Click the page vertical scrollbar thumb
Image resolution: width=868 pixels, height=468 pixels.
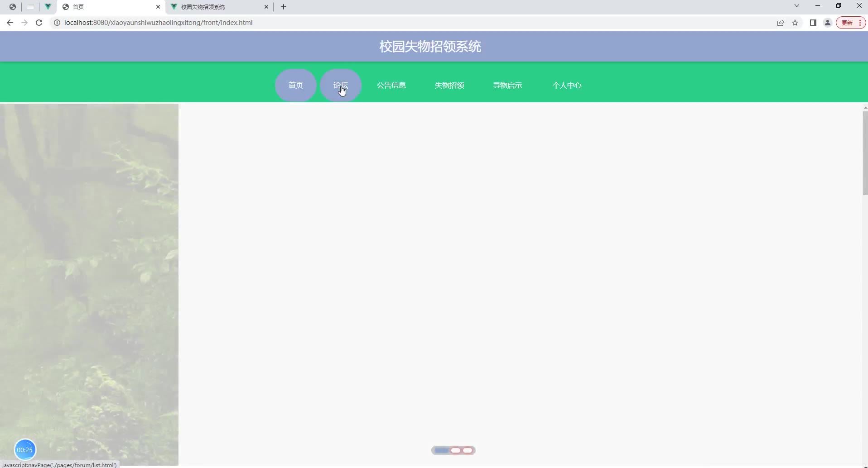[865, 153]
